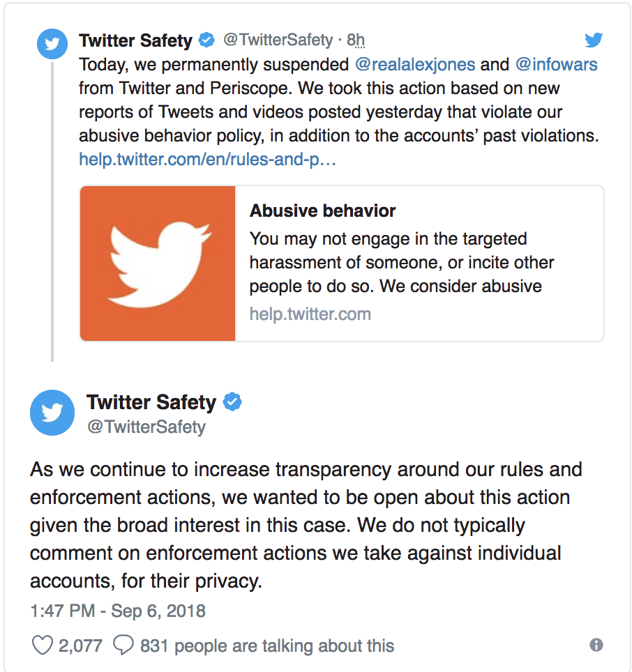Follow the help.twitter.com/en/rules-and-p… link
Screen dimensions: 632x672
(207, 160)
